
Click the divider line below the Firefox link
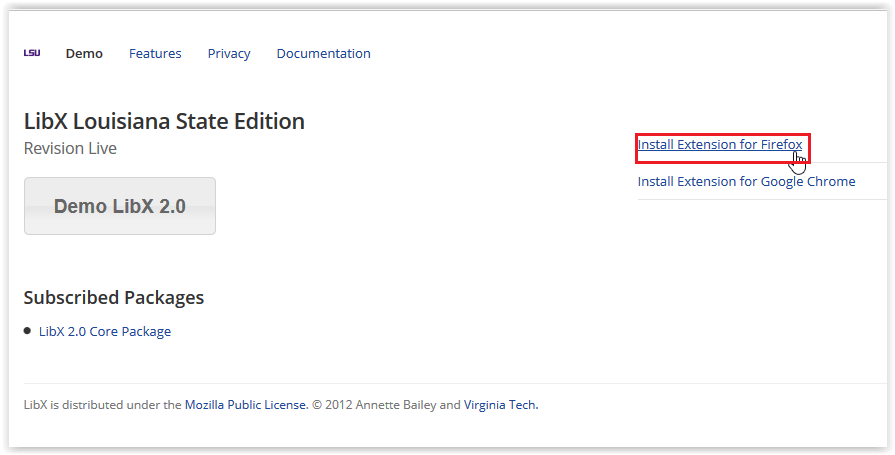tap(761, 163)
